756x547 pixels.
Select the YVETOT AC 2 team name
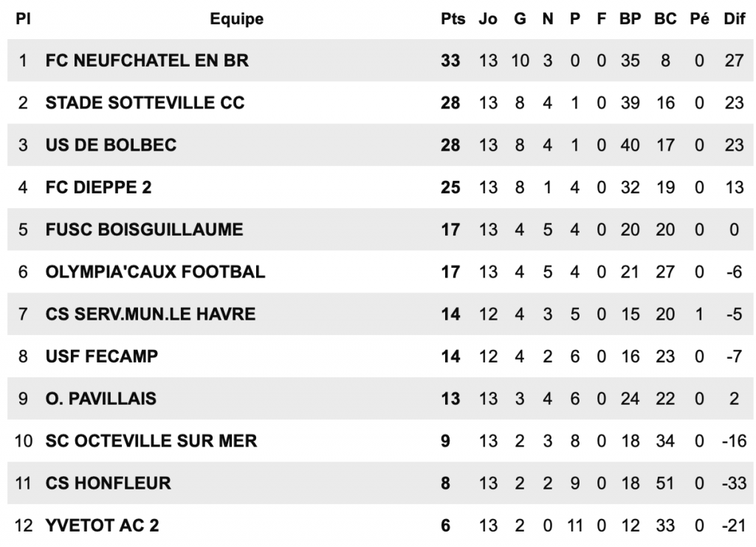(x=102, y=526)
